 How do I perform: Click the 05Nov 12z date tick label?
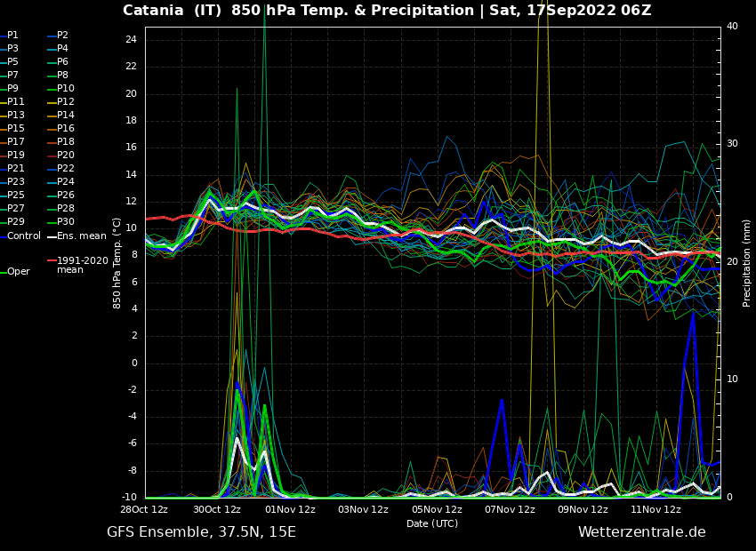click(x=437, y=509)
